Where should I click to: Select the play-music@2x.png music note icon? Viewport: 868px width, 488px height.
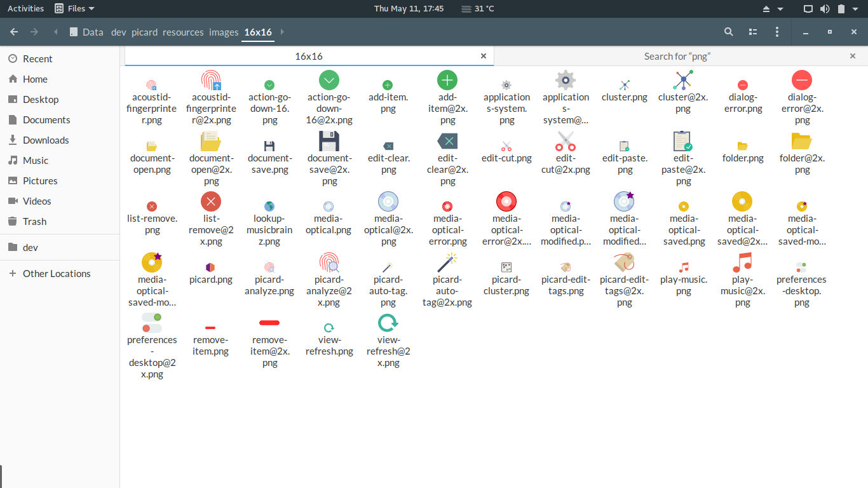click(x=742, y=262)
